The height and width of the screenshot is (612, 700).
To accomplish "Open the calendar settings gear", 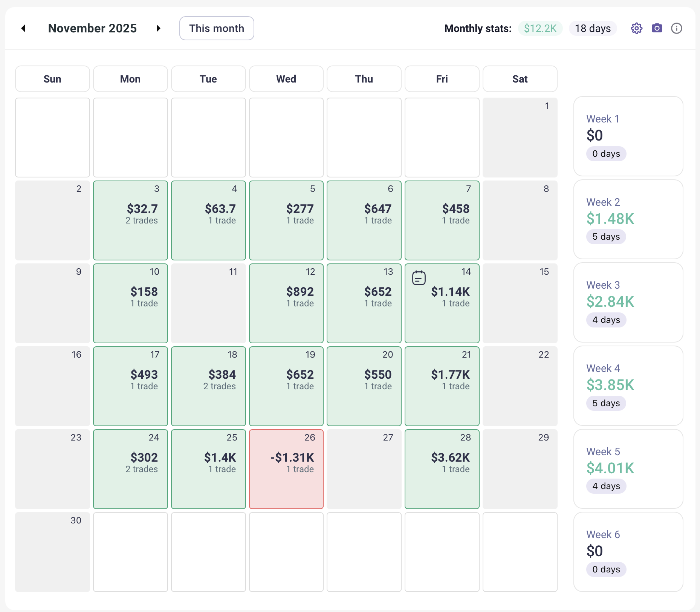I will tap(636, 28).
